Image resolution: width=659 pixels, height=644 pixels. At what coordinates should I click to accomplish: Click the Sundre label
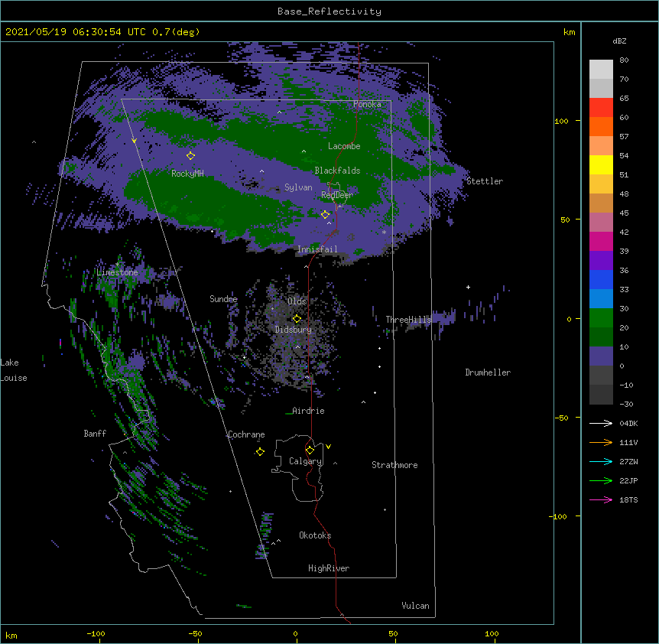click(x=223, y=299)
